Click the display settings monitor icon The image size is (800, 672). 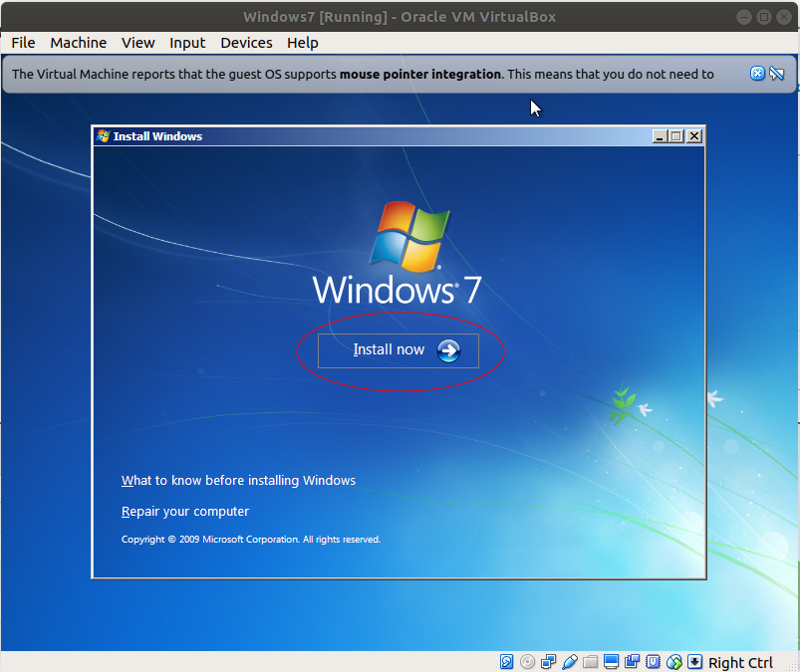(612, 662)
